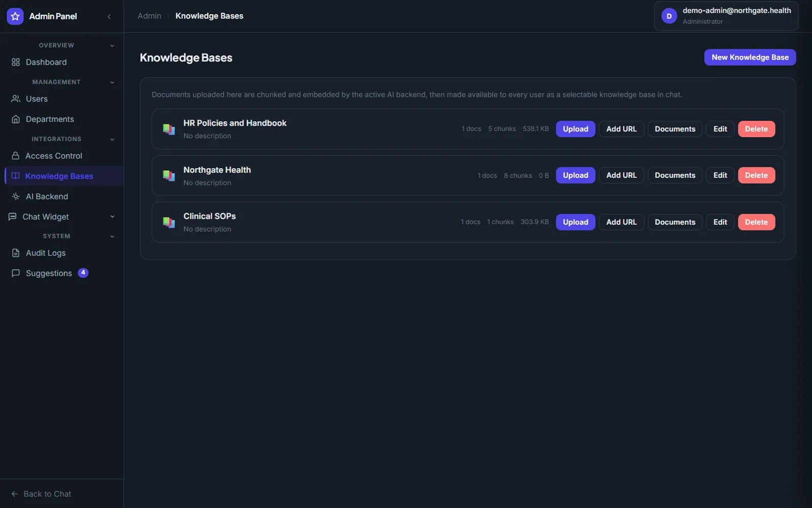The height and width of the screenshot is (508, 812).
Task: Create a New Knowledge Base
Action: pyautogui.click(x=750, y=57)
